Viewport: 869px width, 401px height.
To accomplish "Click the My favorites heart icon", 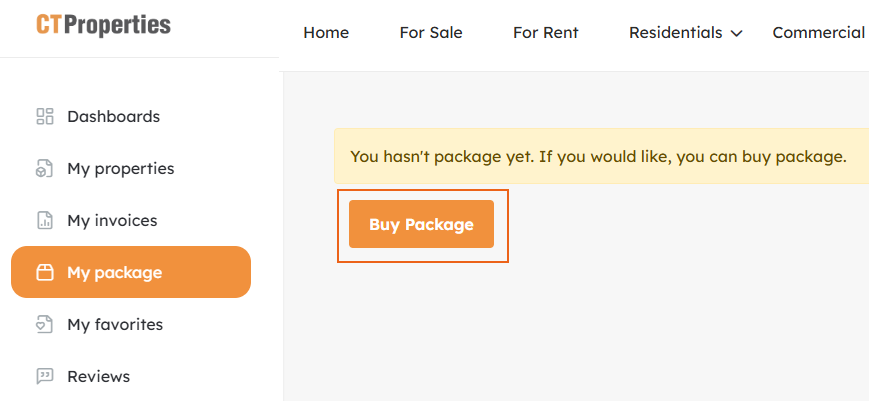I will click(44, 325).
